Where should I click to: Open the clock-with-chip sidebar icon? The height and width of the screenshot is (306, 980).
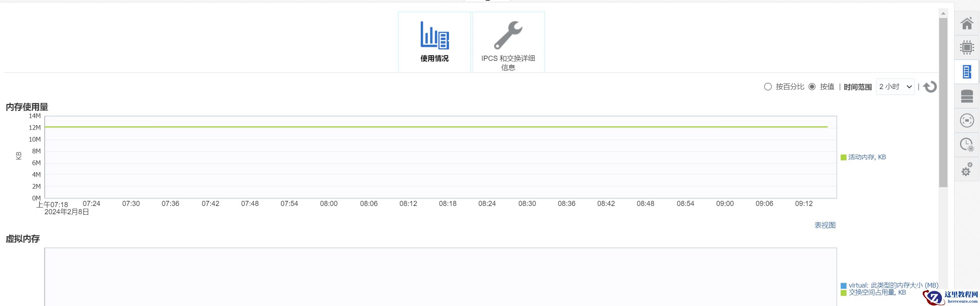point(967,145)
